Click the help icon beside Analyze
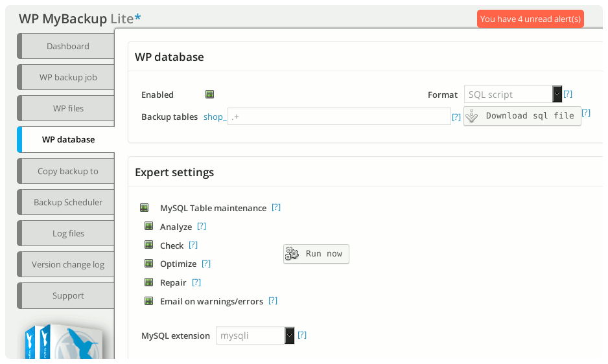Viewport: 608px width, 364px height. [x=202, y=226]
